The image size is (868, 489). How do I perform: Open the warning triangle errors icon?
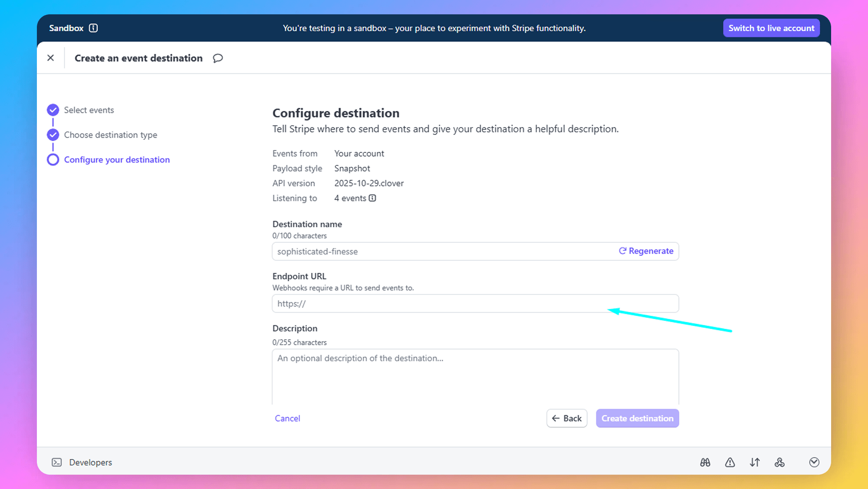[730, 463]
